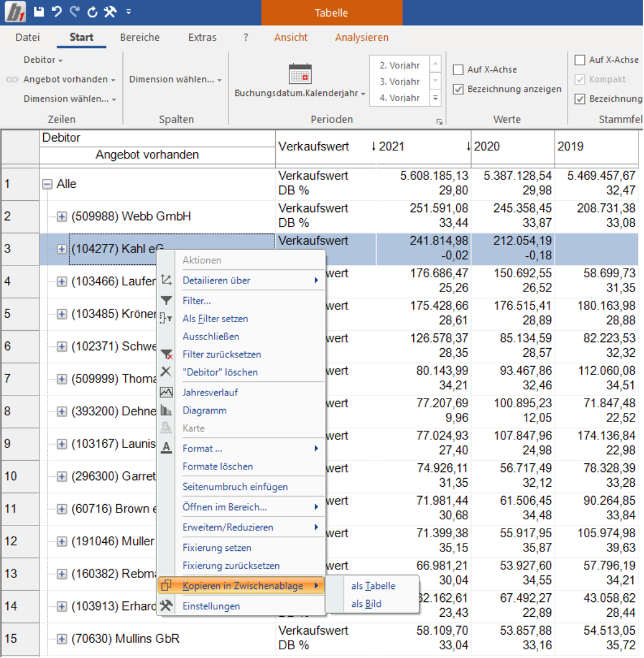Viewport: 644px width, 658px height.
Task: Choose Fixierung zurücksetzen menu entry
Action: pos(231,565)
